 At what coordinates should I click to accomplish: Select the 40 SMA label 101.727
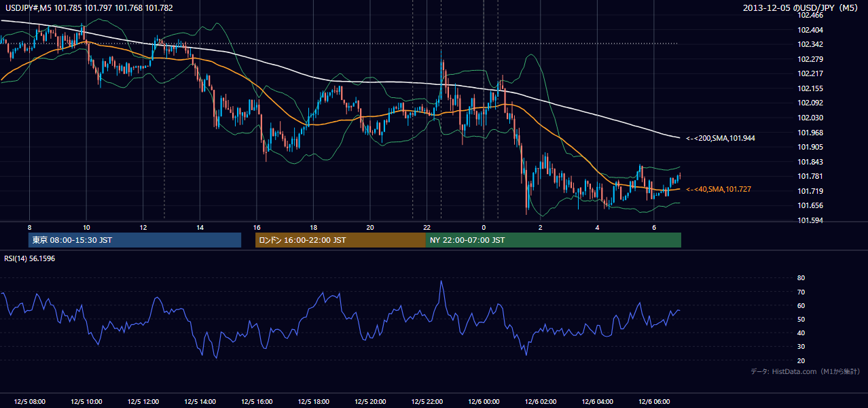[719, 189]
